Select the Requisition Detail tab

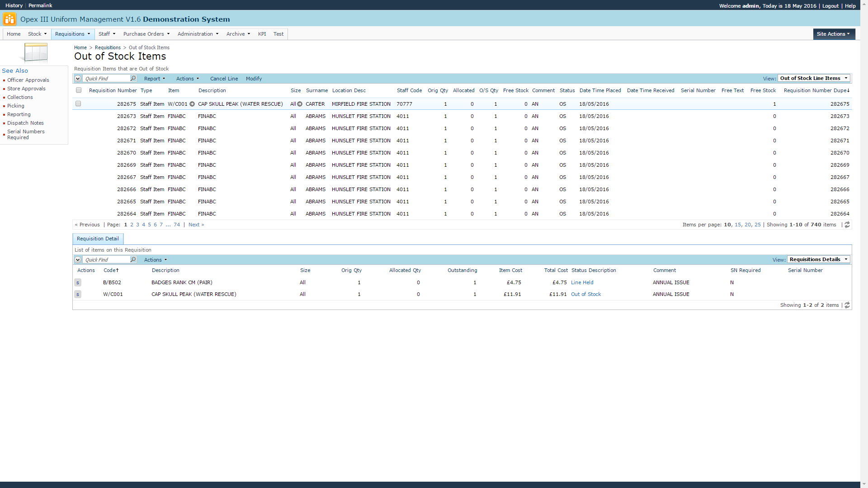98,239
